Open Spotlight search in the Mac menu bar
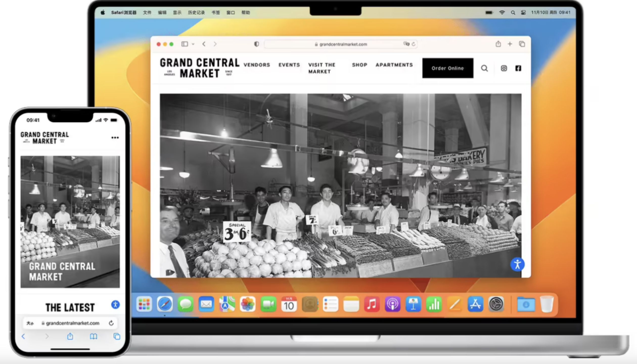Image resolution: width=637 pixels, height=364 pixels. 513,12
